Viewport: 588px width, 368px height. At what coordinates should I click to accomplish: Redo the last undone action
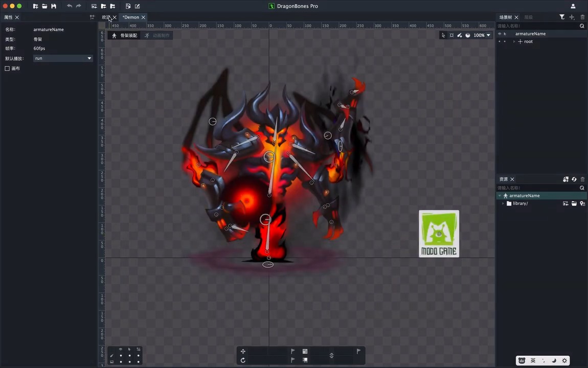click(78, 6)
